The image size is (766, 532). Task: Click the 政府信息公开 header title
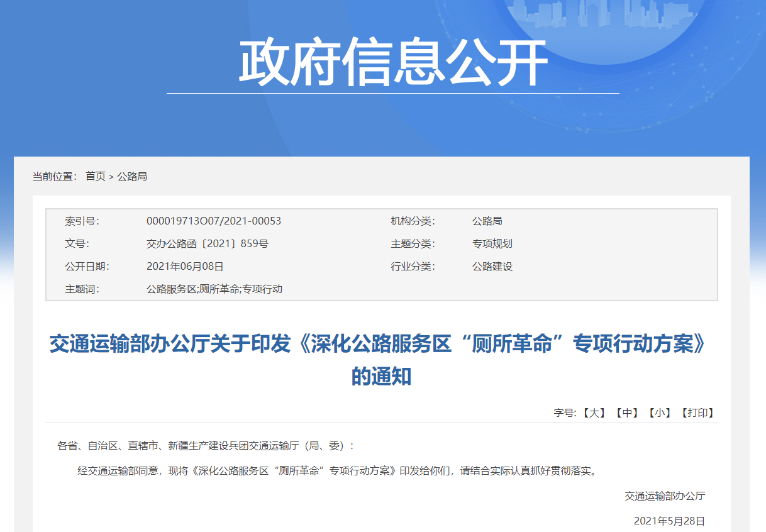pyautogui.click(x=393, y=63)
